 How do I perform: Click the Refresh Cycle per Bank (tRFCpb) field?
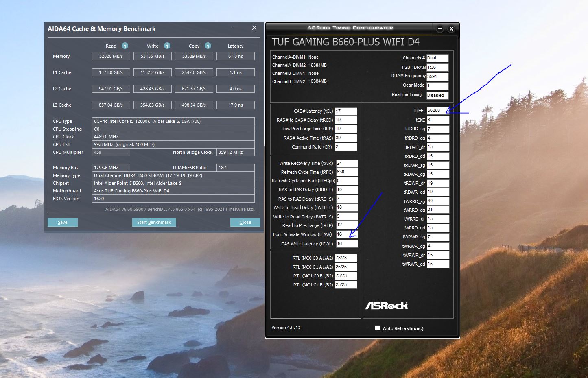pyautogui.click(x=347, y=181)
